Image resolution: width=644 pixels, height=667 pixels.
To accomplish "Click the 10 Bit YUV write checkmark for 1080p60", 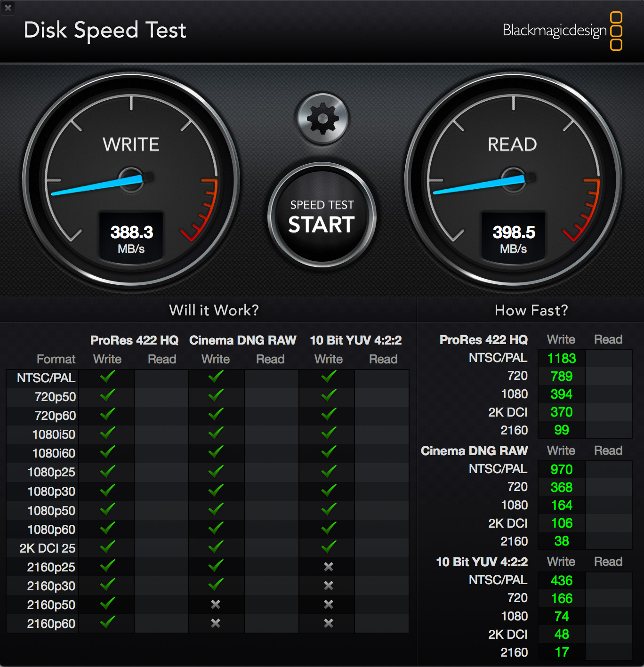I will pos(329,528).
